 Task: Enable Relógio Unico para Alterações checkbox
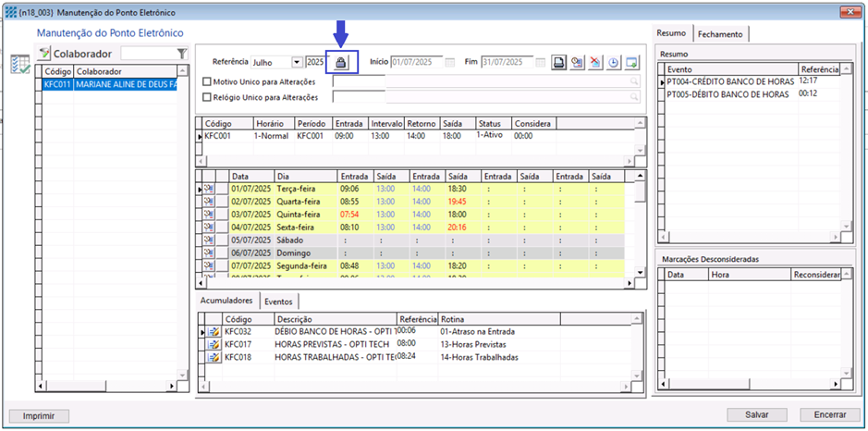point(207,97)
